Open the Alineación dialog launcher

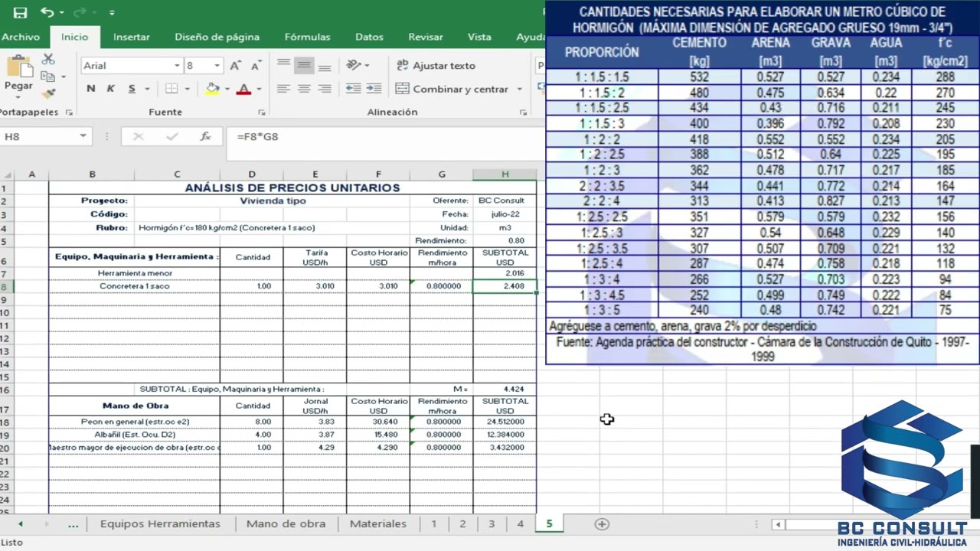coord(523,112)
